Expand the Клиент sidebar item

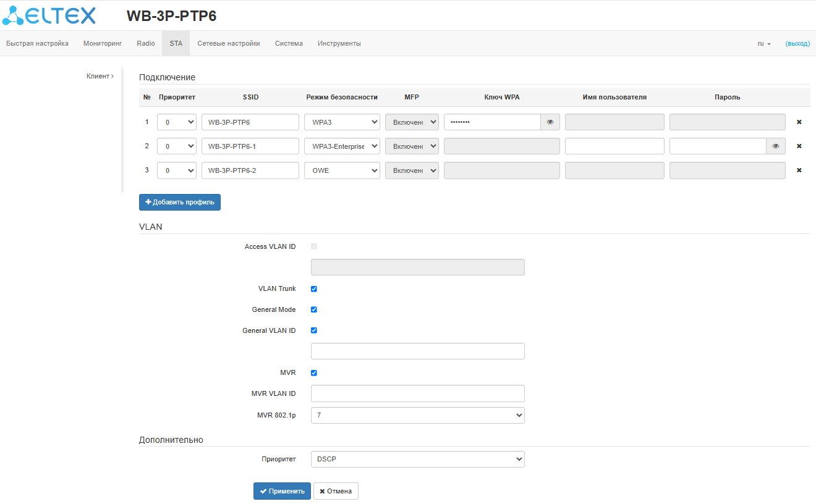100,76
